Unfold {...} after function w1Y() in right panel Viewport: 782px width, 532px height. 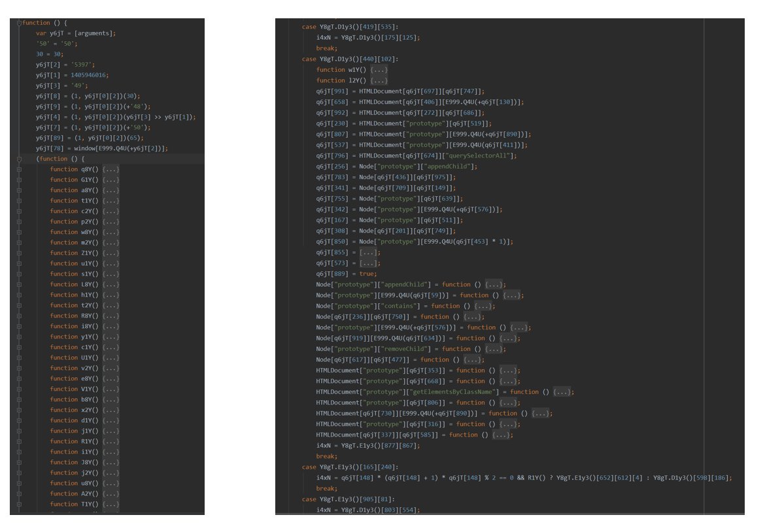[x=379, y=70]
